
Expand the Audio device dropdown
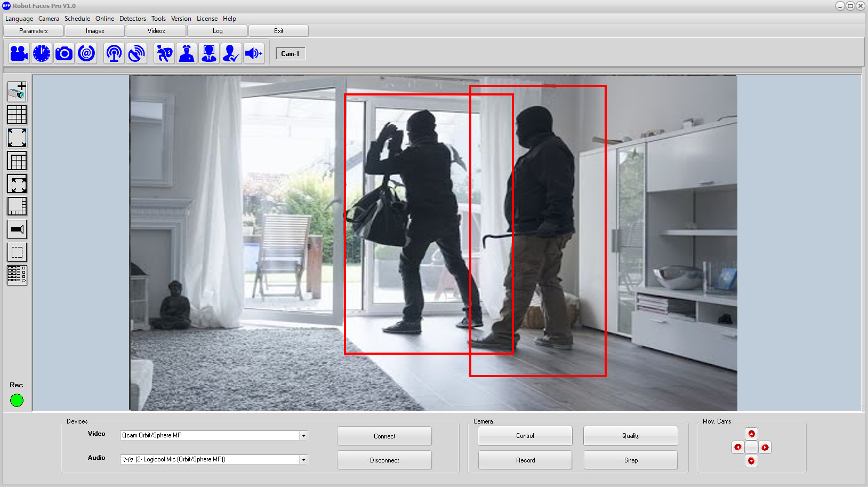pyautogui.click(x=303, y=460)
